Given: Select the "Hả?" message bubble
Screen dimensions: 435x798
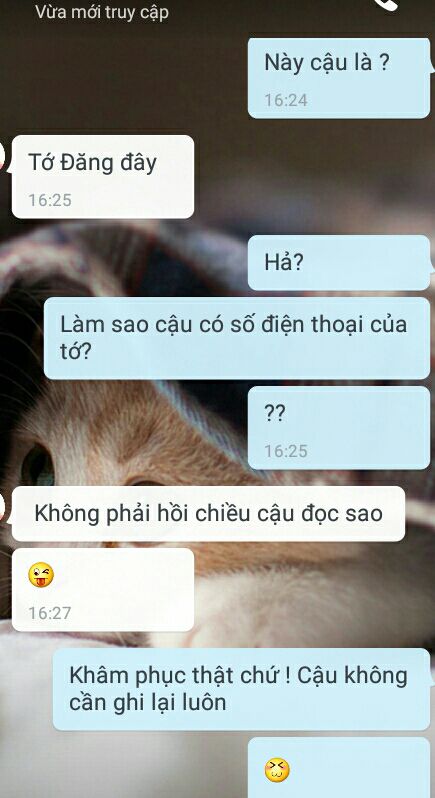Looking at the screenshot, I should [339, 263].
